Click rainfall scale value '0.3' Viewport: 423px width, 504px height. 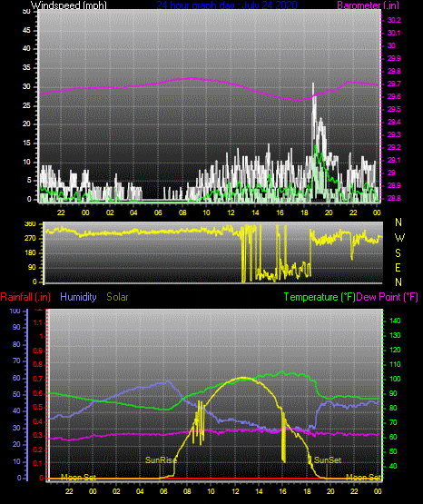click(38, 435)
